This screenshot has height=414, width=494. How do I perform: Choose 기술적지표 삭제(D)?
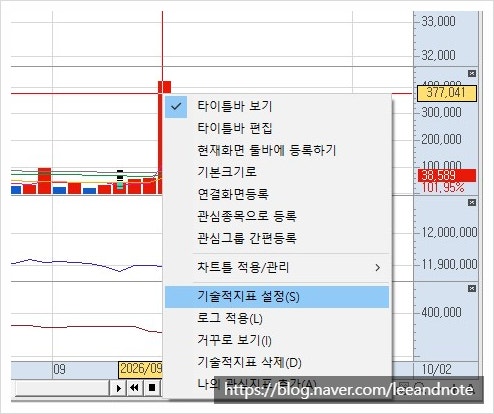(x=277, y=362)
